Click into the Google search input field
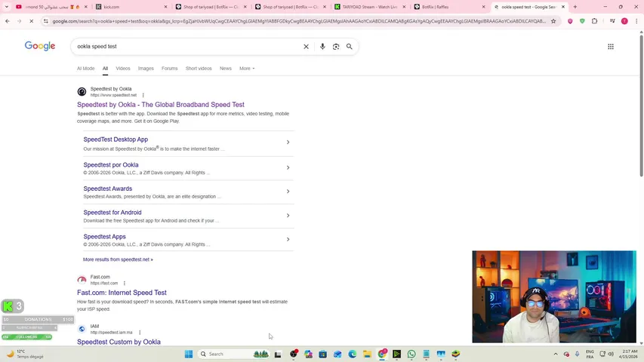 [187, 46]
